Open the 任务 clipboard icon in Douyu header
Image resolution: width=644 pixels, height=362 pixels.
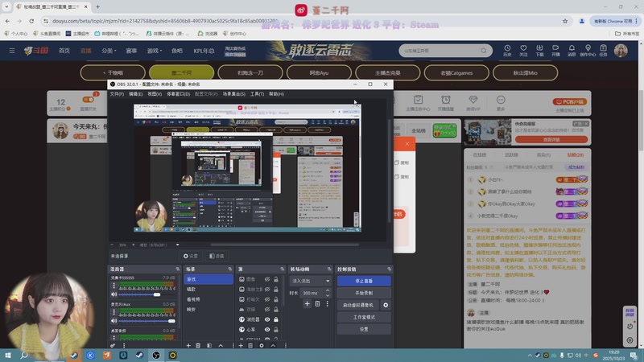tap(603, 48)
